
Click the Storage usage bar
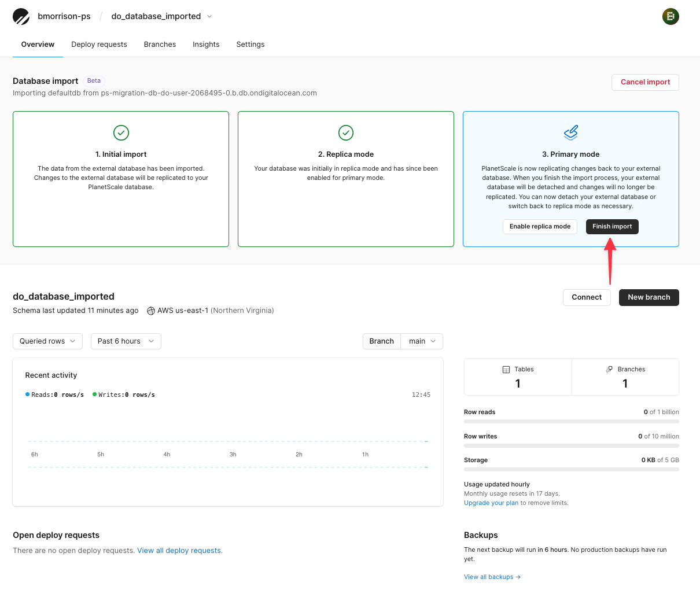click(572, 470)
